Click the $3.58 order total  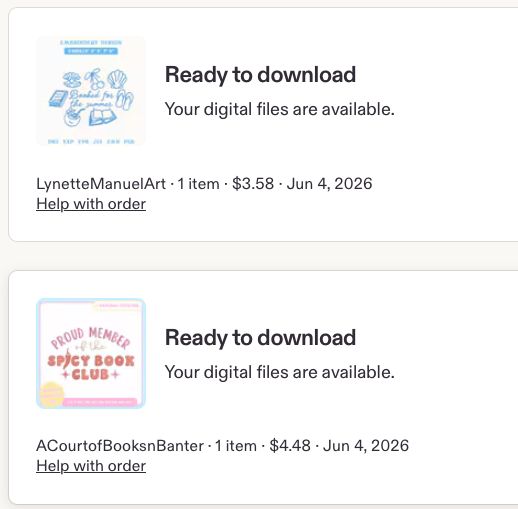click(253, 184)
